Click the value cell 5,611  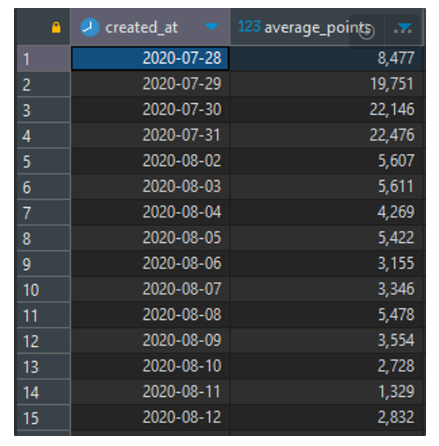(327, 187)
